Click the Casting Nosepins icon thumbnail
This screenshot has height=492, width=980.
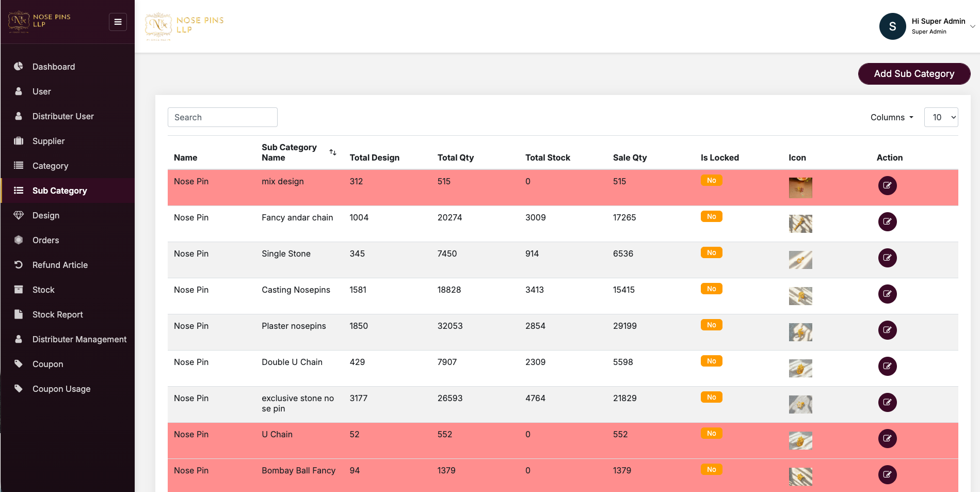[800, 296]
